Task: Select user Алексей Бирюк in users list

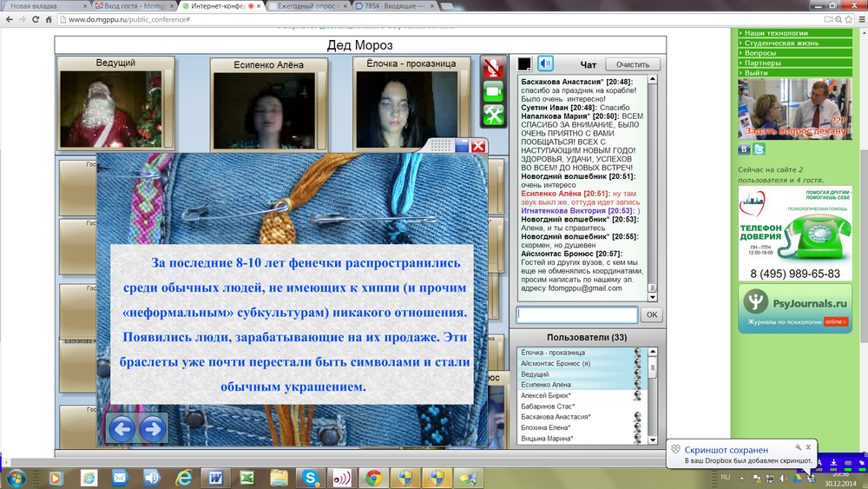Action: point(580,395)
